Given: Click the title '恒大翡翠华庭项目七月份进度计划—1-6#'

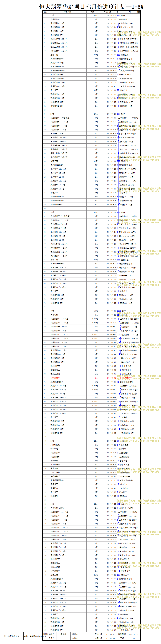Looking at the screenshot, I should point(91,7).
